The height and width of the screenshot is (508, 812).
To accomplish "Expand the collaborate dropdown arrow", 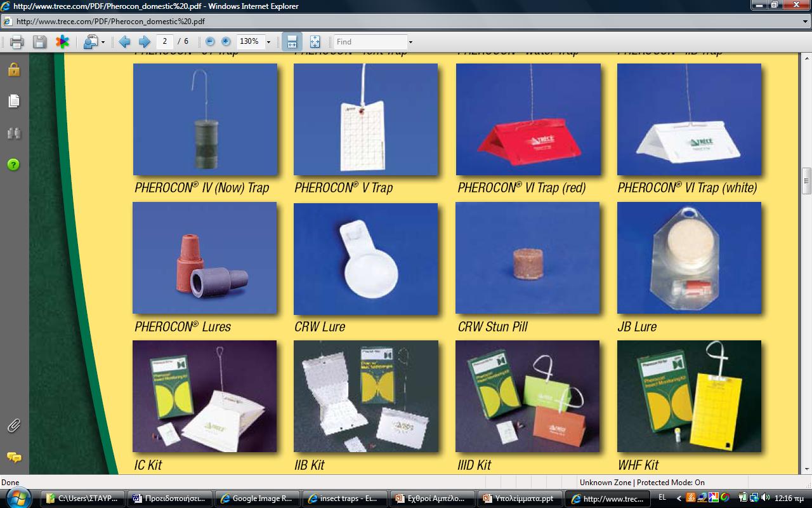I will [x=103, y=43].
